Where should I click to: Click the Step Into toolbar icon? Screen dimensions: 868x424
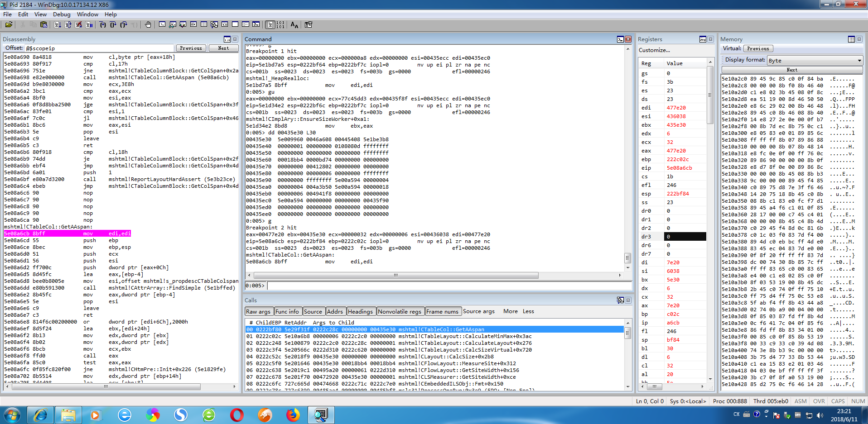pos(103,24)
